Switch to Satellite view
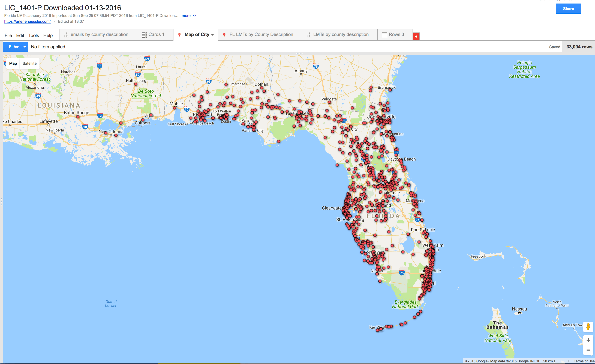 (x=29, y=63)
